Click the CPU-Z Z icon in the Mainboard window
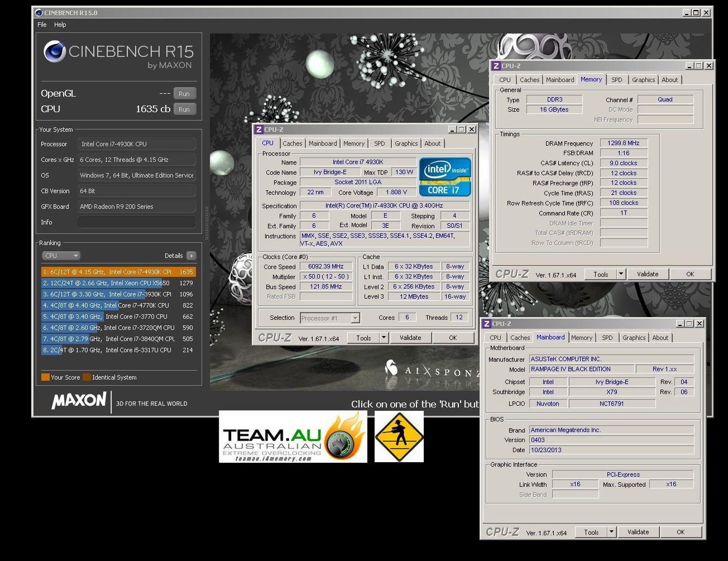Image resolution: width=728 pixels, height=561 pixels. click(x=486, y=324)
